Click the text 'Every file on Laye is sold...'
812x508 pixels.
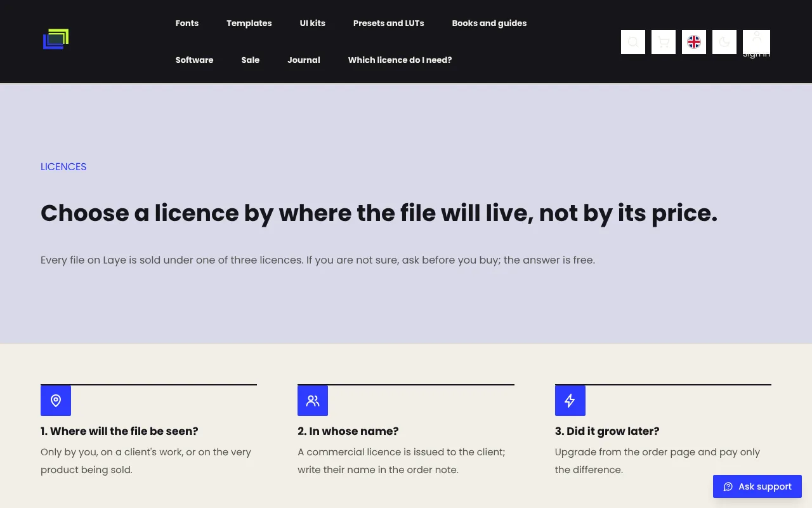tap(318, 260)
